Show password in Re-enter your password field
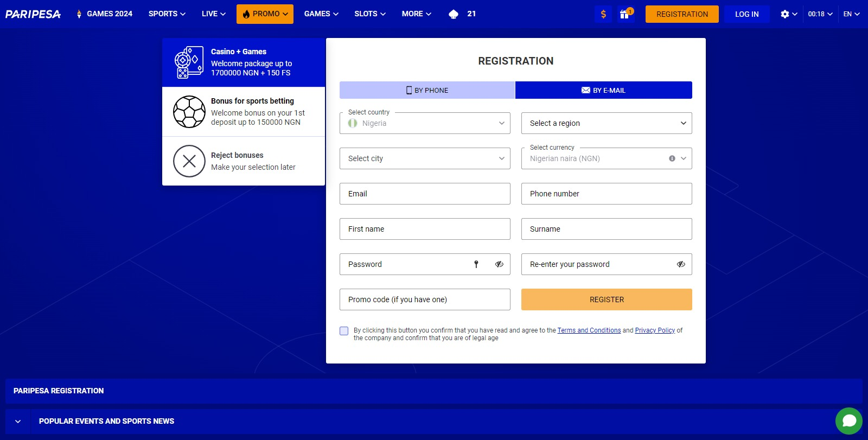 681,264
